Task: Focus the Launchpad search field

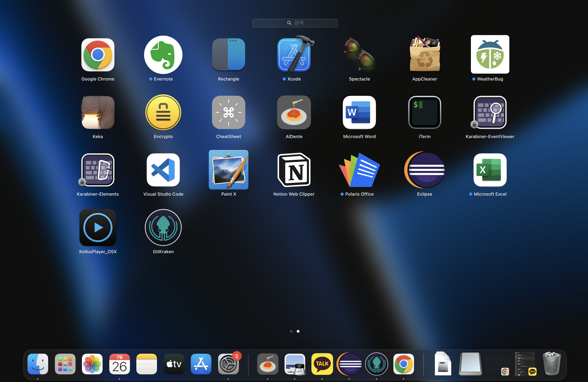Action: pyautogui.click(x=295, y=23)
